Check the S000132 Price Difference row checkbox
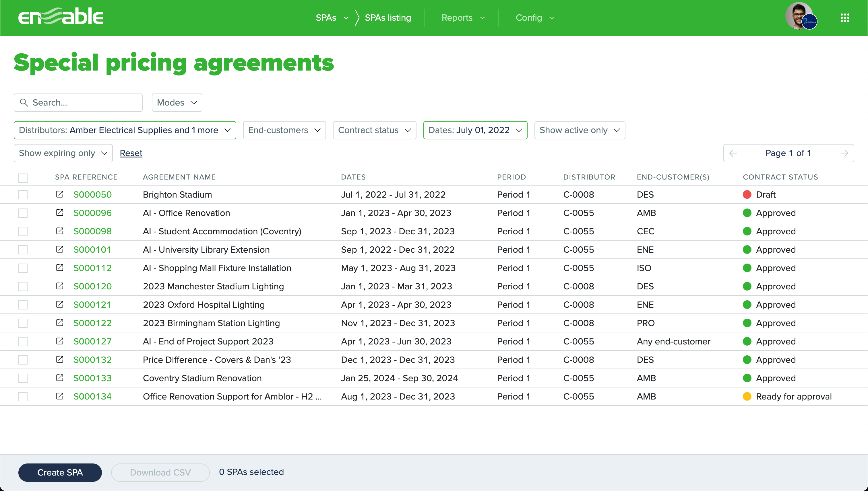This screenshot has height=491, width=868. point(23,360)
